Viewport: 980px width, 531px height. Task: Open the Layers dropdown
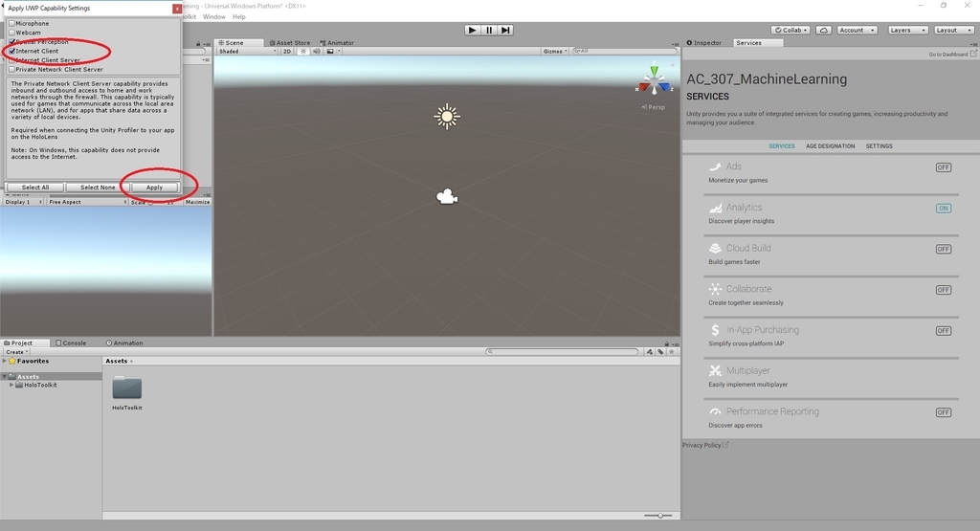[x=907, y=30]
